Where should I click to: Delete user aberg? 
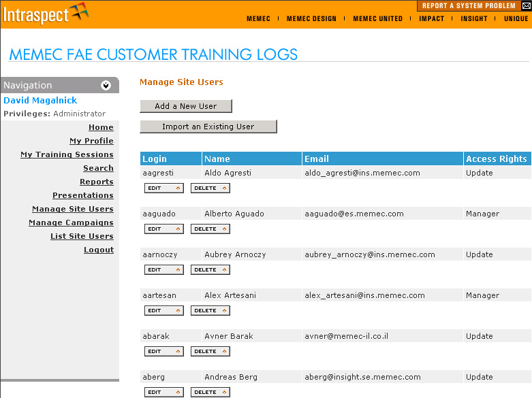pyautogui.click(x=210, y=392)
